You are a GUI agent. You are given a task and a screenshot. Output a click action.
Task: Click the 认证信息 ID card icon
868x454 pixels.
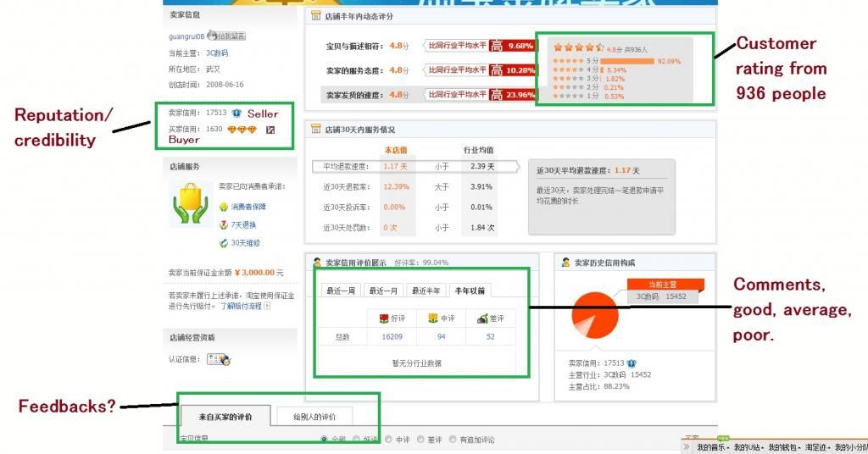pyautogui.click(x=220, y=359)
